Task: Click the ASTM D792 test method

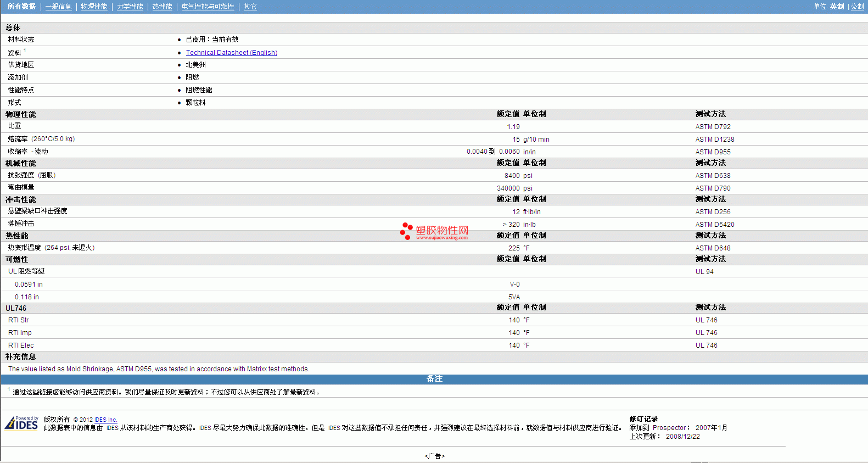Action: click(x=713, y=127)
